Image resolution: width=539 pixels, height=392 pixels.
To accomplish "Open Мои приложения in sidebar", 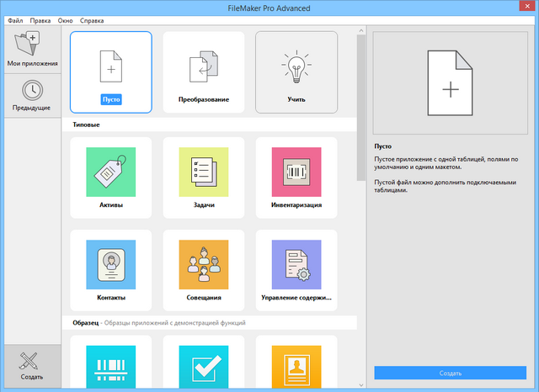I will (31, 49).
